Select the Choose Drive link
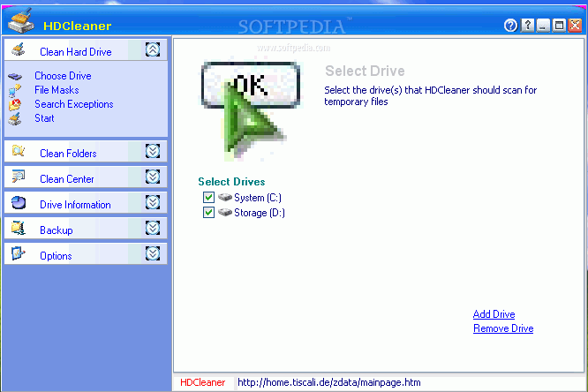588x392 pixels. click(63, 76)
